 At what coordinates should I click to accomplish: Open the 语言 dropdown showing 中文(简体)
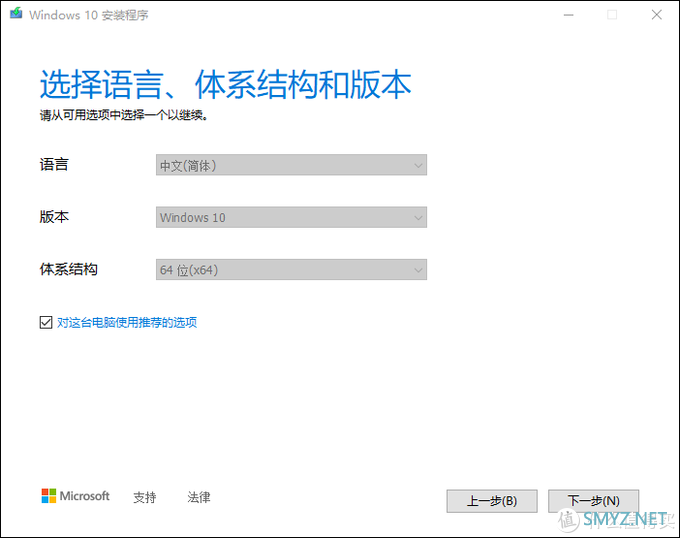(291, 165)
